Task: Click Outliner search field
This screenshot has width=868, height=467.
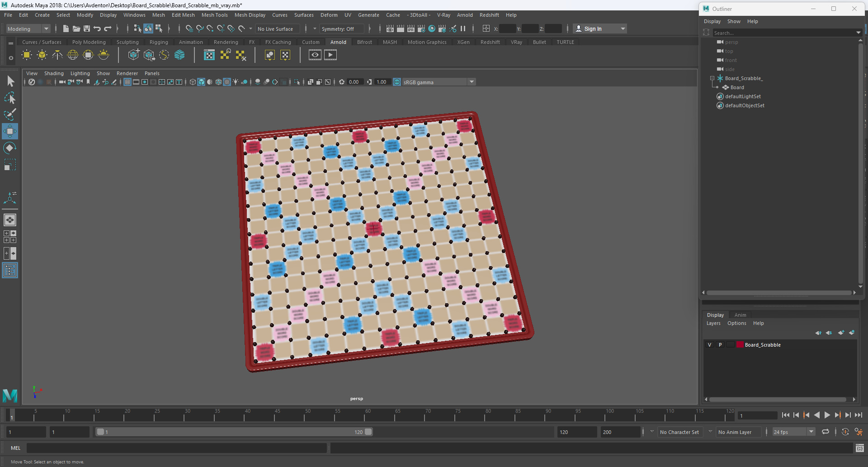Action: 783,33
